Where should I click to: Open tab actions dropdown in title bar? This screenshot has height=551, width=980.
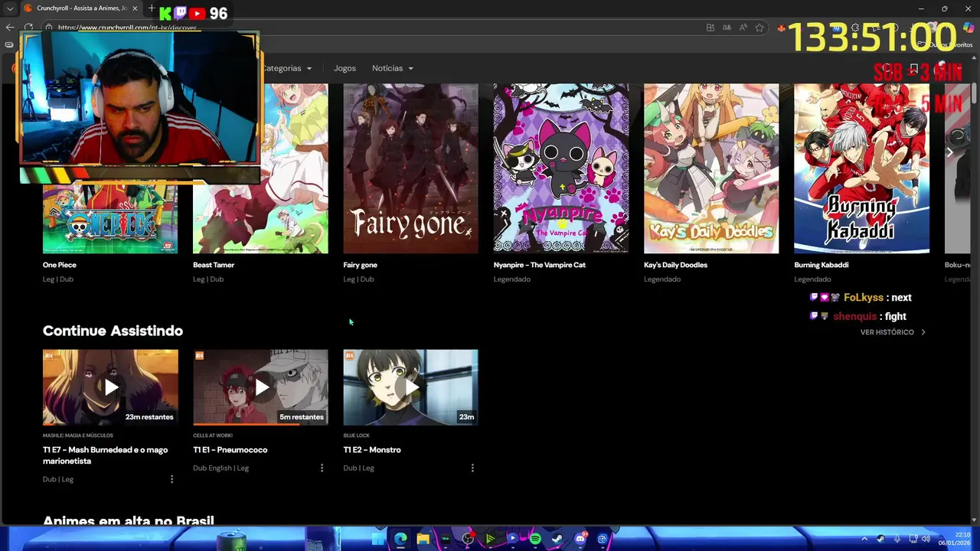pyautogui.click(x=10, y=8)
